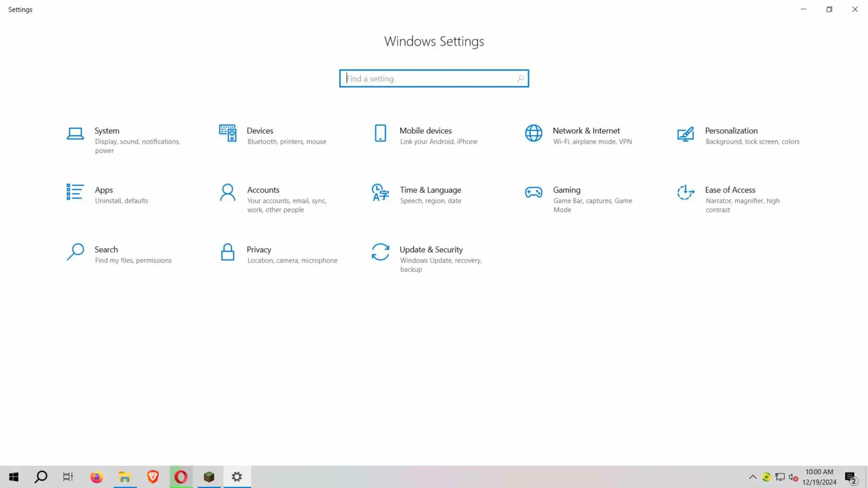Open the Personalization paintbrush icon
Viewport: 868px width, 488px height.
point(685,134)
